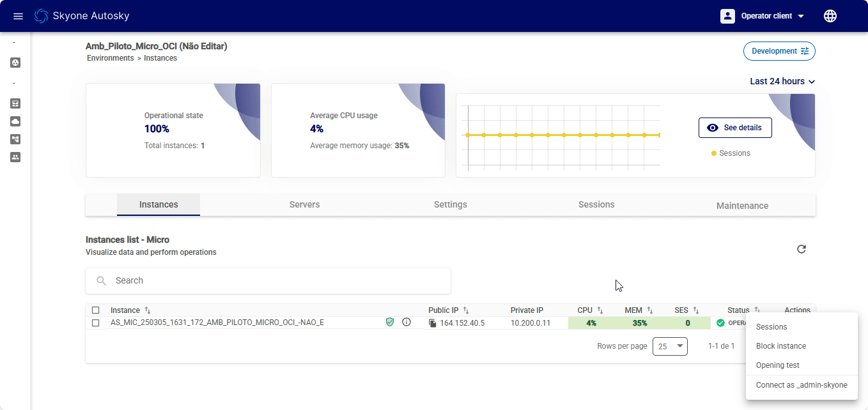The height and width of the screenshot is (410, 868).
Task: Open the users group icon in sidebar
Action: click(15, 156)
